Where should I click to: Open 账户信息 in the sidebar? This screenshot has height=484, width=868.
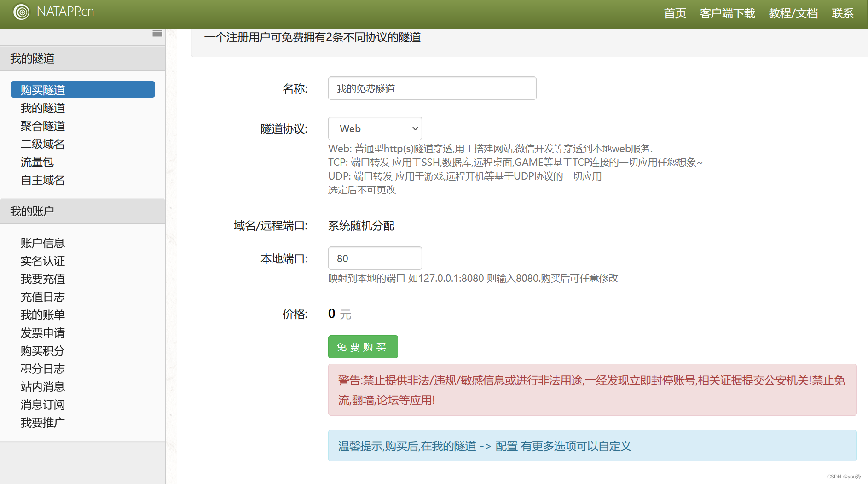click(43, 243)
